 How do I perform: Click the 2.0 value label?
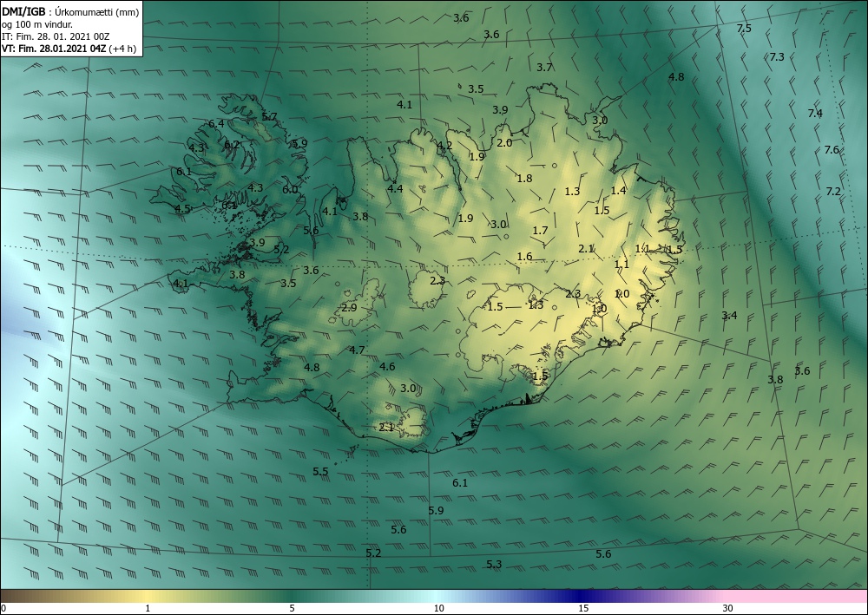point(503,142)
